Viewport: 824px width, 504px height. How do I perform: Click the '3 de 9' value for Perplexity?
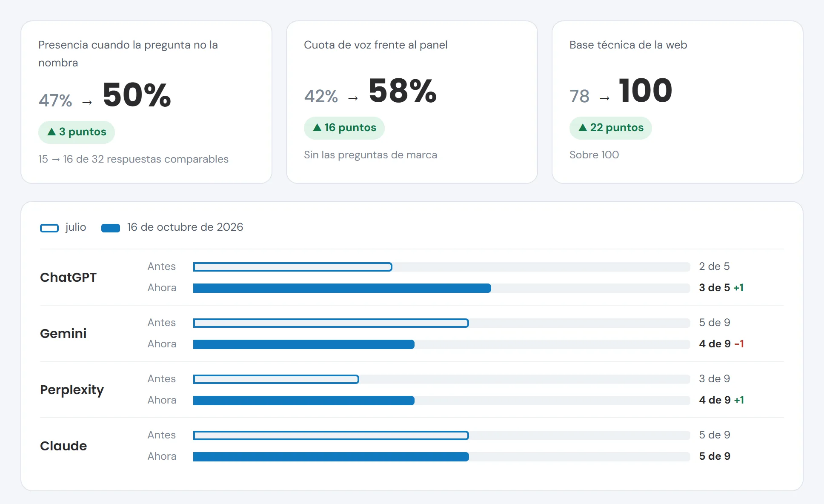pos(715,379)
